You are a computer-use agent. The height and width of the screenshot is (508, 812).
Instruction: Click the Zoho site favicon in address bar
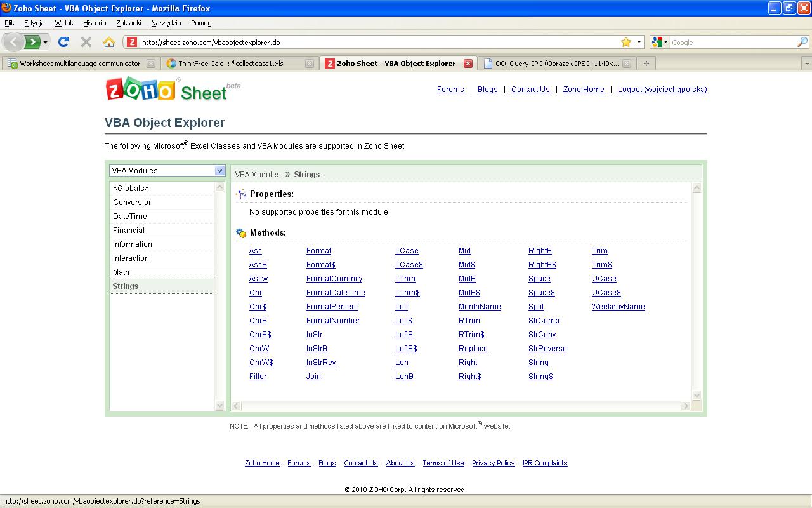click(132, 42)
